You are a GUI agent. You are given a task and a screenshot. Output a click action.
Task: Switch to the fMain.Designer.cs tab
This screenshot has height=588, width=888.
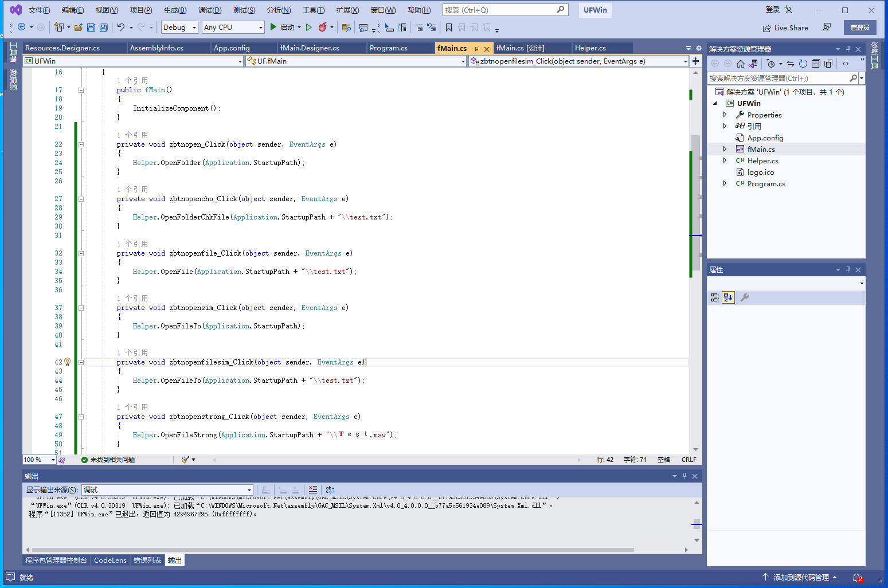322,48
